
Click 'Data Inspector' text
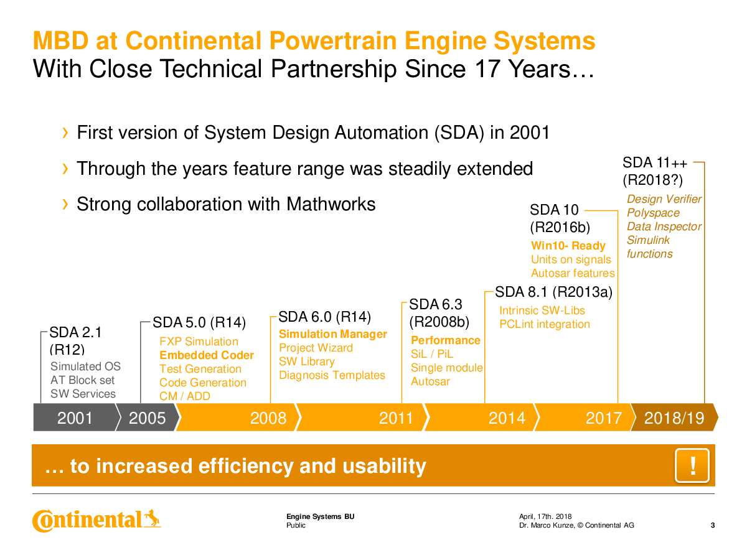tap(664, 226)
